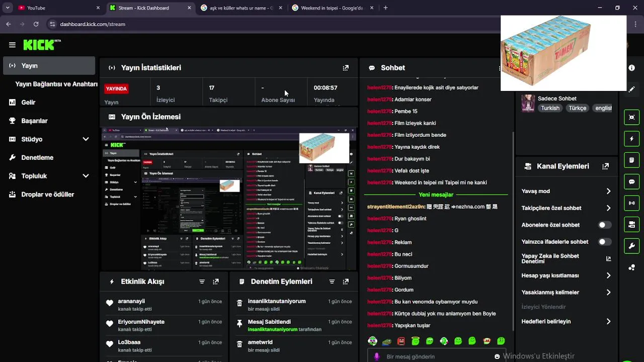Image resolution: width=644 pixels, height=362 pixels.
Task: Click the chat panel scrollbar
Action: [x=513, y=231]
